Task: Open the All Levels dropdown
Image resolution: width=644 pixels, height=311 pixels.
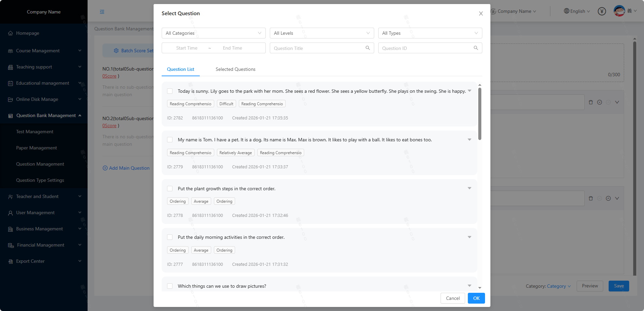Action: pyautogui.click(x=322, y=33)
